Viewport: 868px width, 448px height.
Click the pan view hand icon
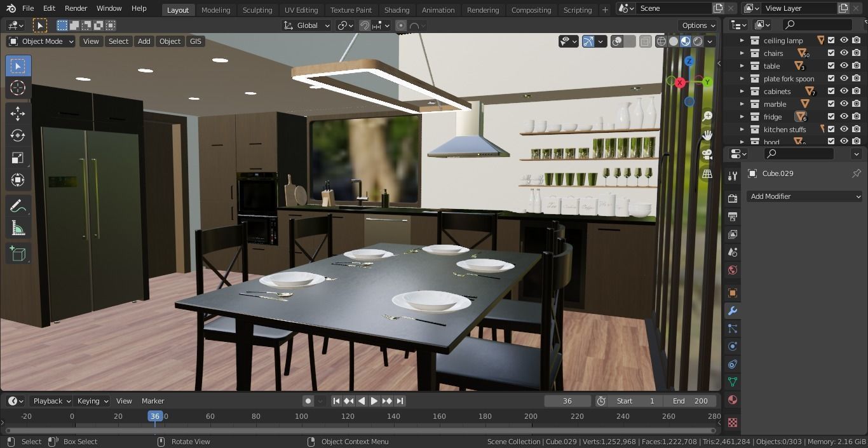tap(707, 135)
